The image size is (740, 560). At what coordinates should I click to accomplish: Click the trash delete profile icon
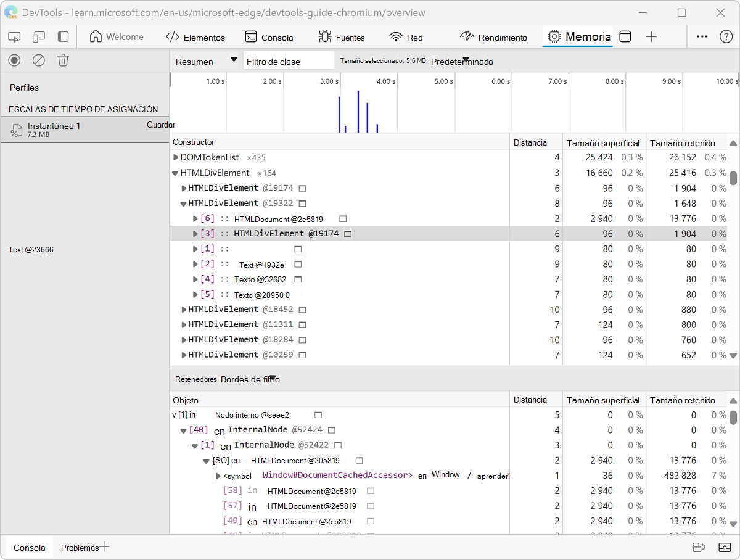(x=63, y=60)
